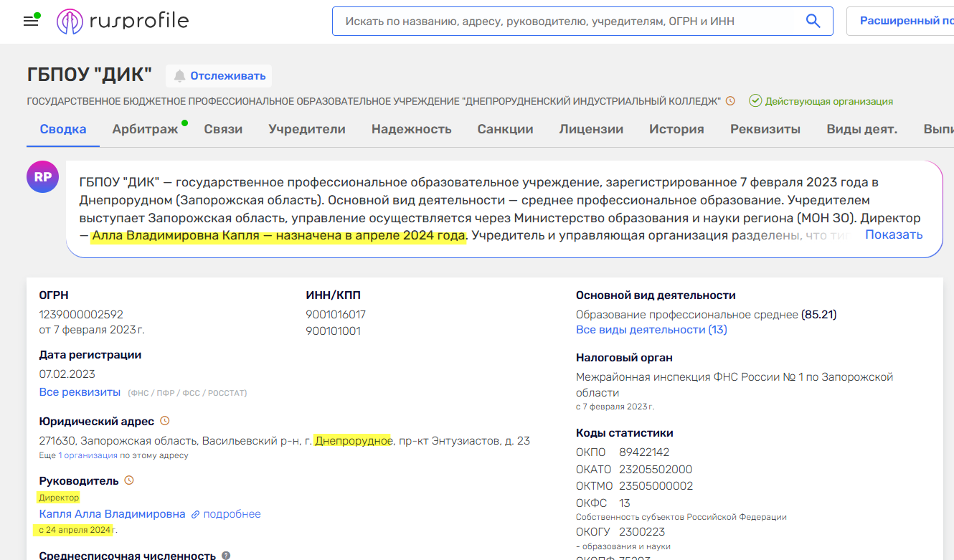
Task: Click the history clock icon next to Руководитель
Action: coord(129,480)
